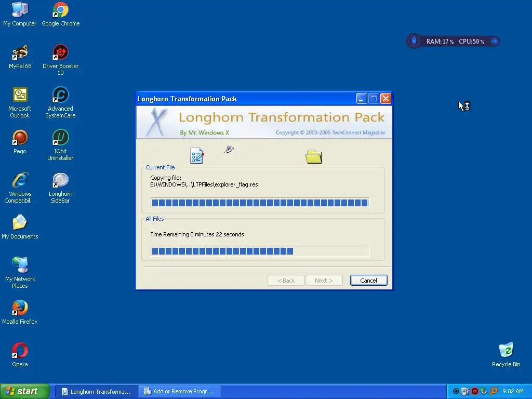Switch to Longhorn Transforma... taskbar button

click(x=96, y=391)
